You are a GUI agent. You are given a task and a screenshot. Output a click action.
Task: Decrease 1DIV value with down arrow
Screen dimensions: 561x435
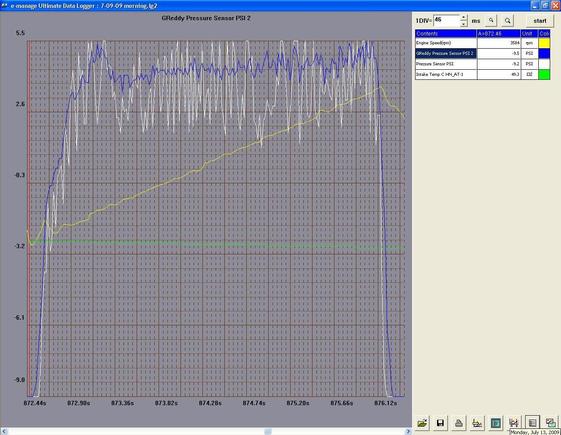tap(463, 24)
